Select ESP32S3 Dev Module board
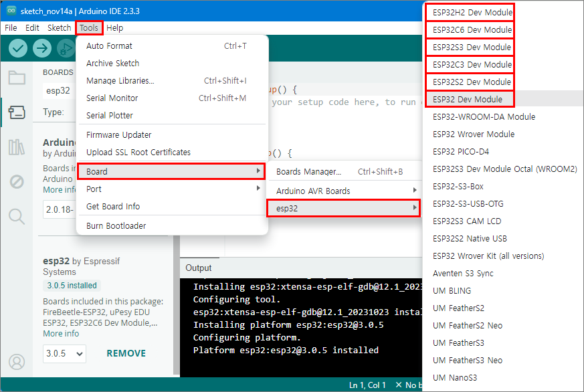This screenshot has height=392, width=584. pos(470,47)
